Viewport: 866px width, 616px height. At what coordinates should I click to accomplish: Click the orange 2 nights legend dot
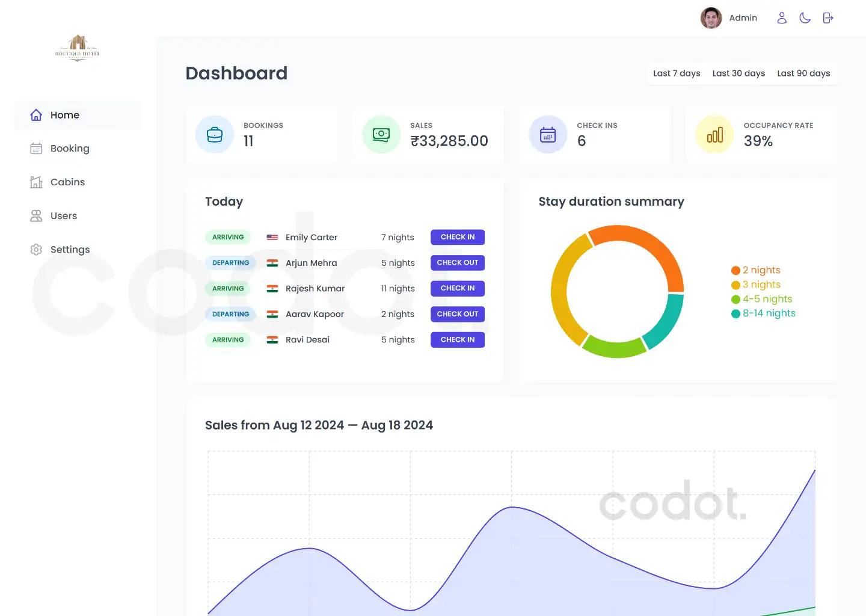735,270
